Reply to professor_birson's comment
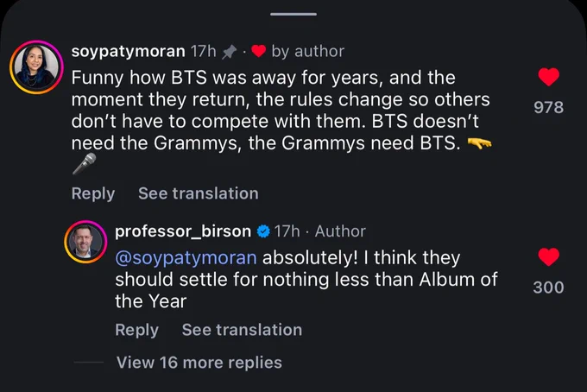The height and width of the screenshot is (392, 587). pos(136,330)
